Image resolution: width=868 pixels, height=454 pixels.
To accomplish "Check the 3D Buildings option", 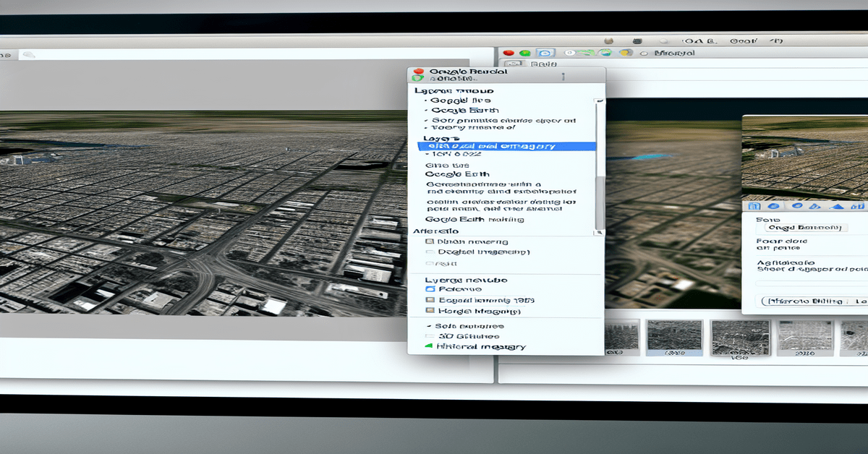I will click(x=431, y=335).
